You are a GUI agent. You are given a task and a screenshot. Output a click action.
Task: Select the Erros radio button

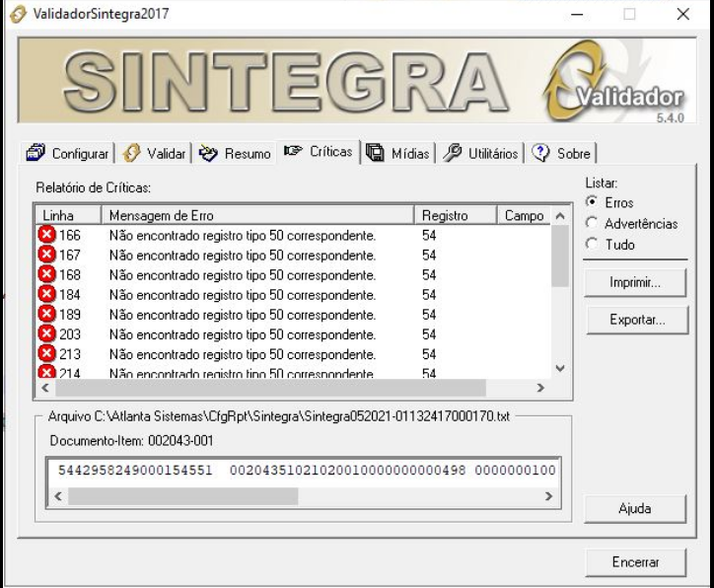click(x=592, y=202)
